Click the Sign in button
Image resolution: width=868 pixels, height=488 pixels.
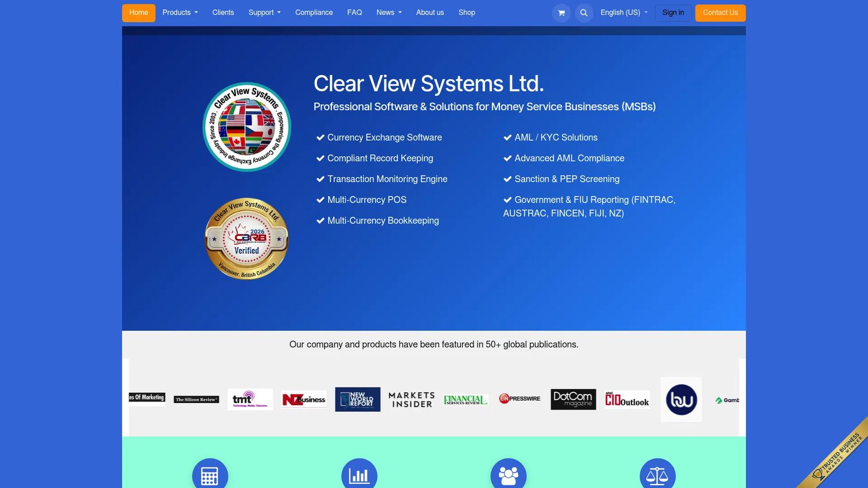coord(673,13)
